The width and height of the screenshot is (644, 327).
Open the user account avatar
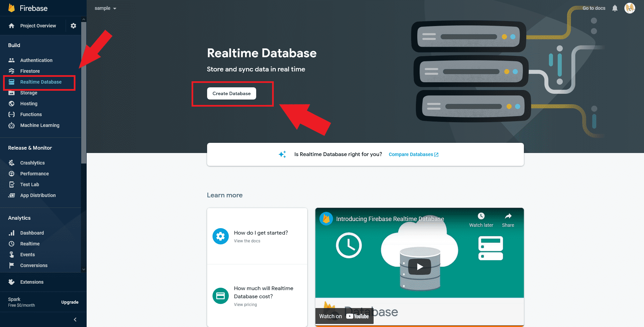click(x=629, y=8)
